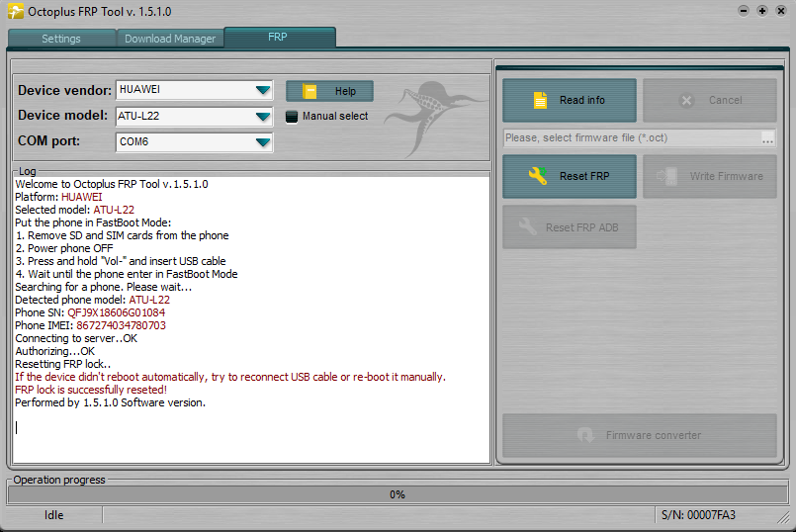This screenshot has height=532, width=796.
Task: Click the Write Firmware button label
Action: (x=727, y=176)
